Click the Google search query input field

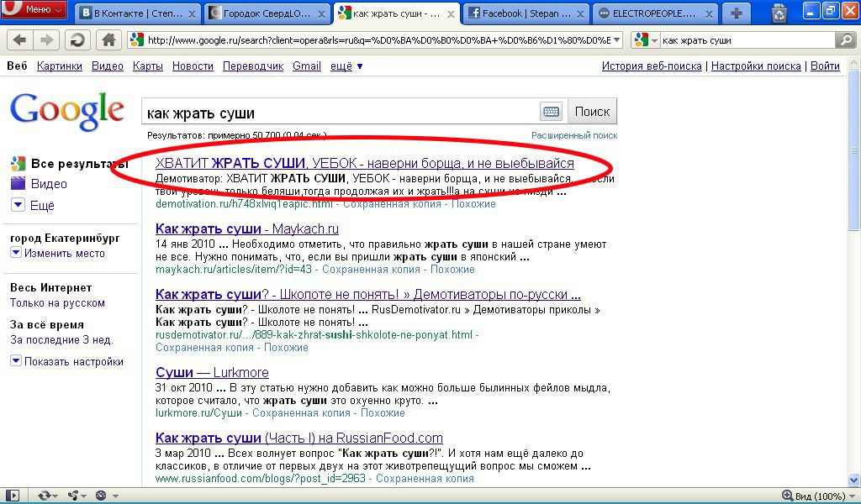point(341,113)
